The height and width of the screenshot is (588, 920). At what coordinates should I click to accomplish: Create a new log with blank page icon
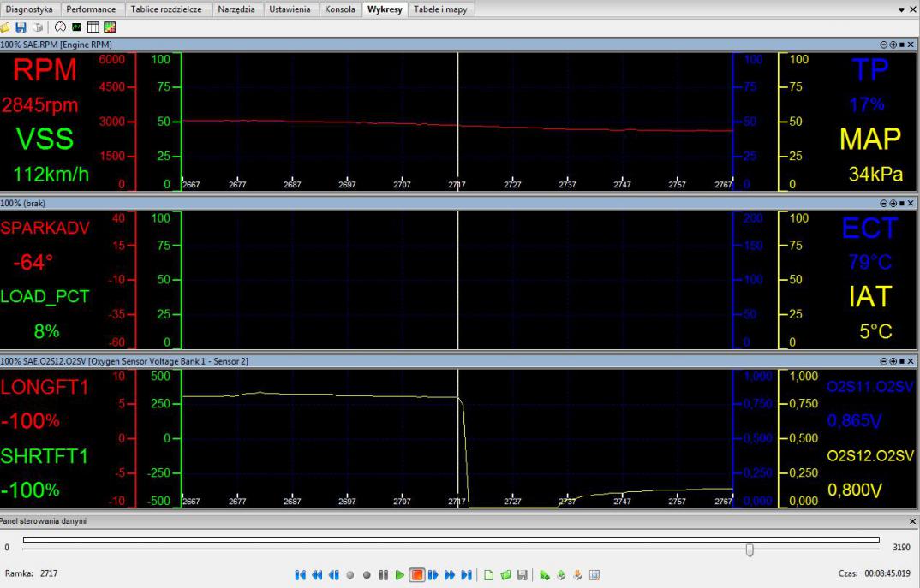[x=488, y=573]
